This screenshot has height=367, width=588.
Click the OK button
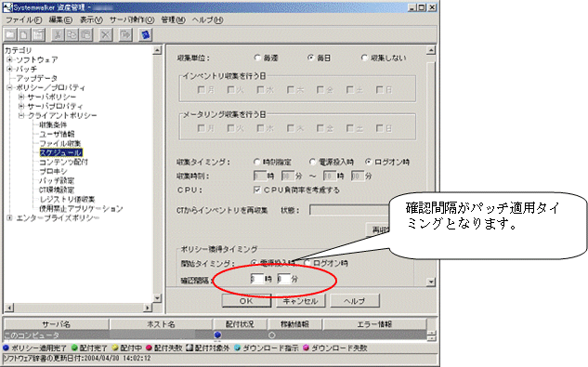pyautogui.click(x=246, y=301)
